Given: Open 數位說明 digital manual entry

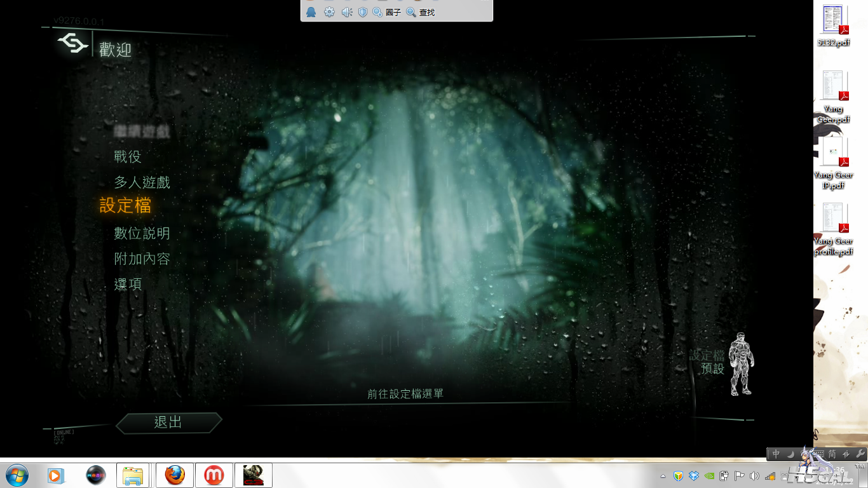Looking at the screenshot, I should click(142, 233).
